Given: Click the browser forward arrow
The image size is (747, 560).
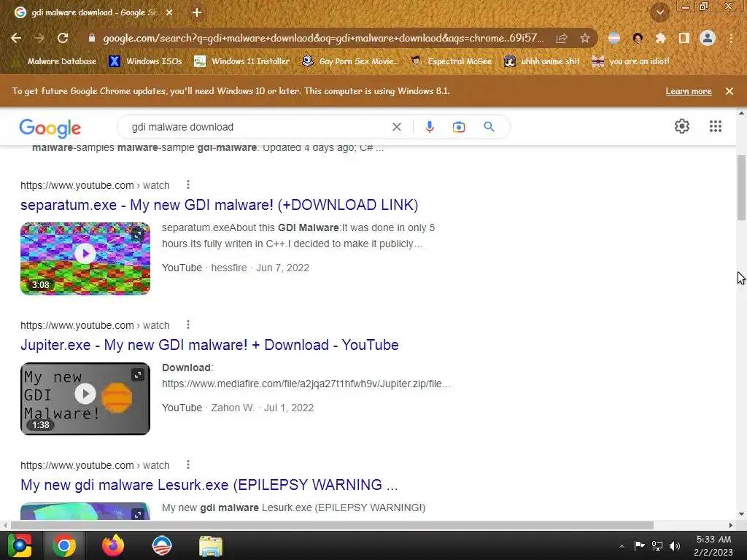Looking at the screenshot, I should 39,38.
